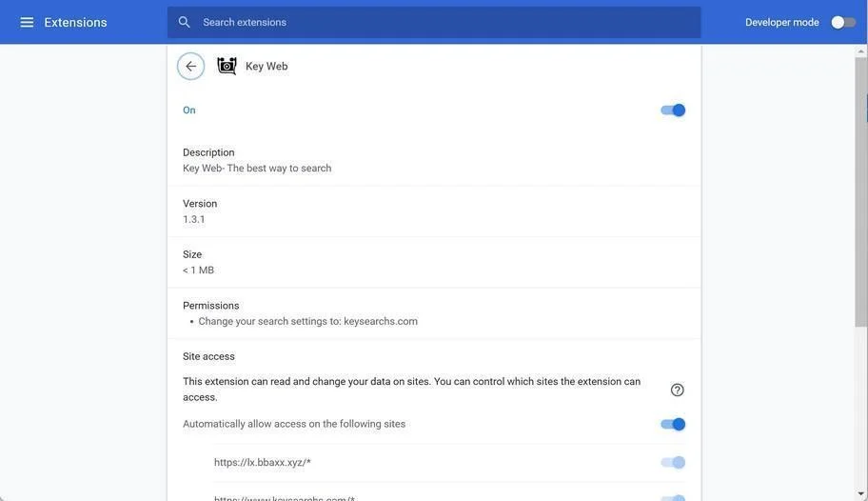Click the Developer mode label
The height and width of the screenshot is (501, 868).
point(781,22)
